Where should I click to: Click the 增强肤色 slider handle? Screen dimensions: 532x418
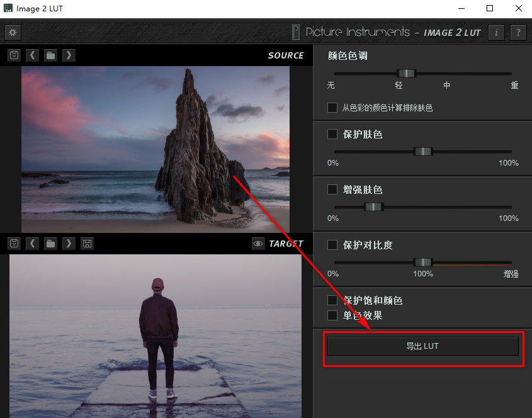click(374, 206)
